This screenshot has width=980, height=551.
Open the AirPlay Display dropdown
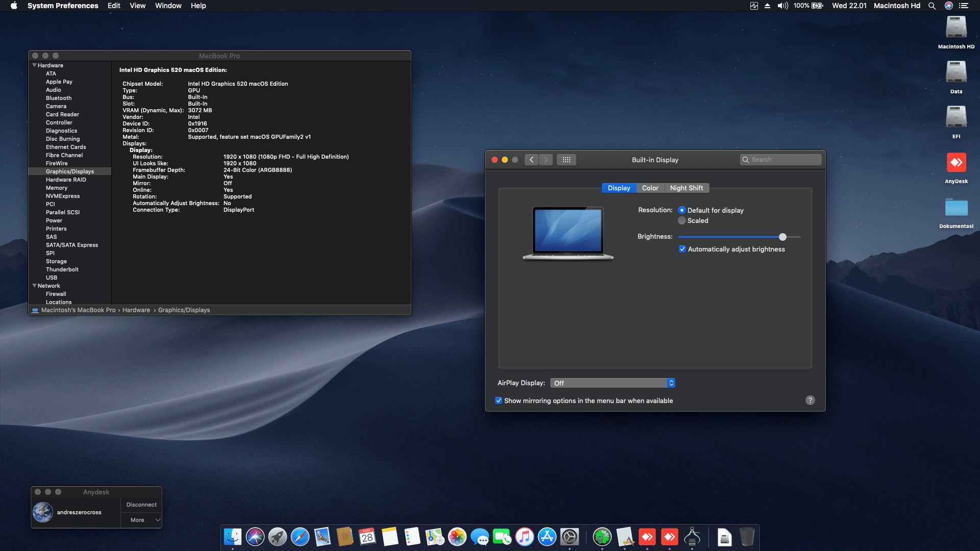612,383
